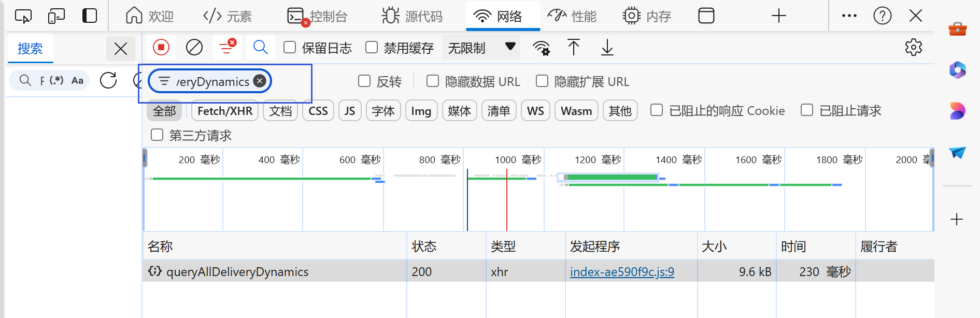This screenshot has height=318, width=980.
Task: Enable the 第三方请求 checkbox
Action: coord(157,135)
